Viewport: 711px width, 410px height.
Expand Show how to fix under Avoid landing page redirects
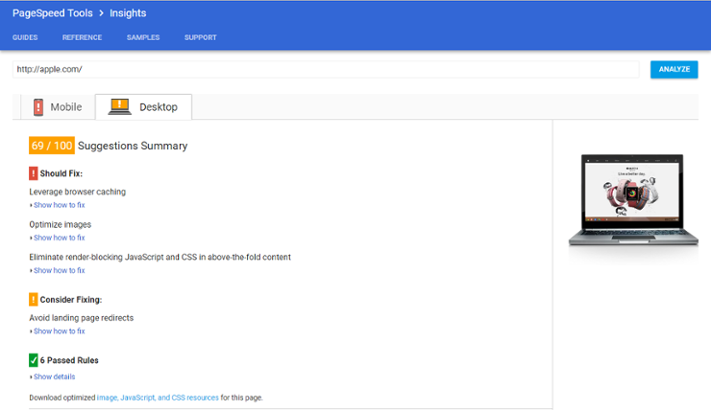[x=59, y=331]
